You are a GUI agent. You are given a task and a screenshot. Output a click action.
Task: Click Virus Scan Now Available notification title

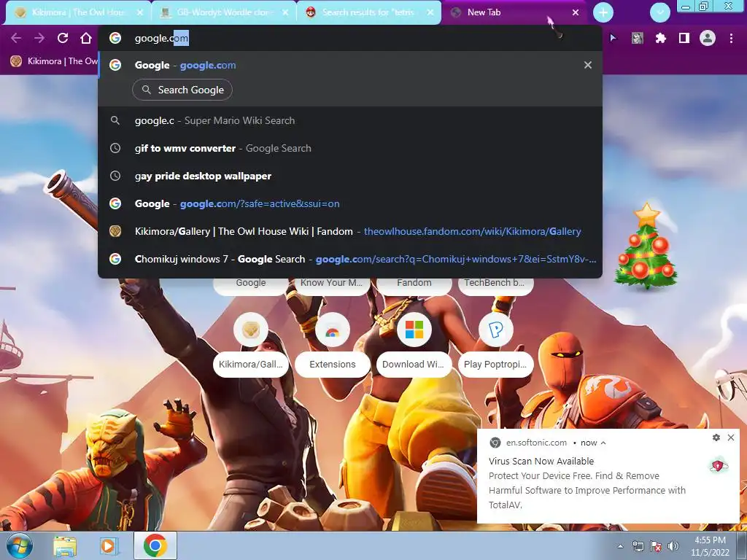[541, 461]
